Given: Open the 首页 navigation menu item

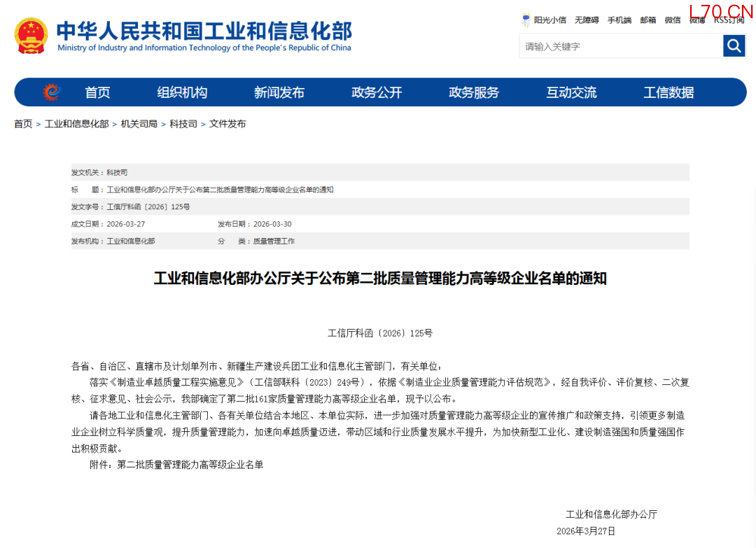Looking at the screenshot, I should tap(97, 92).
